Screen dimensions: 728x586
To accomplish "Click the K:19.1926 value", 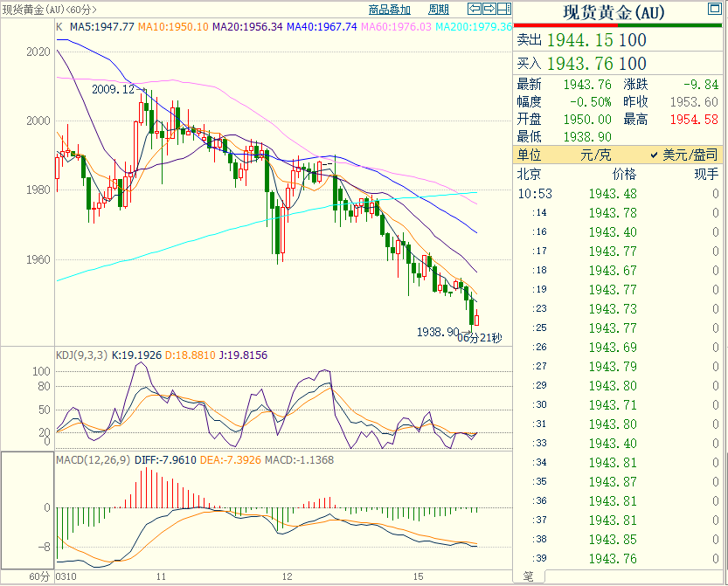I will tap(137, 355).
